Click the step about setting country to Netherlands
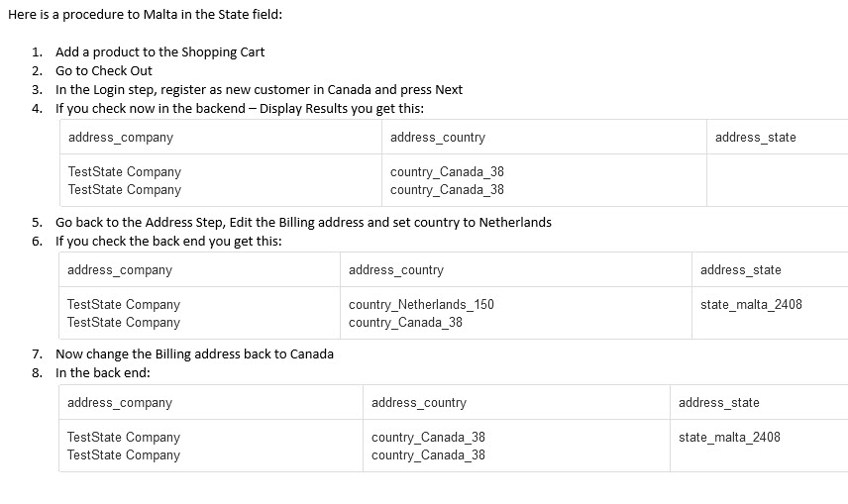The height and width of the screenshot is (504, 848). 303,222
